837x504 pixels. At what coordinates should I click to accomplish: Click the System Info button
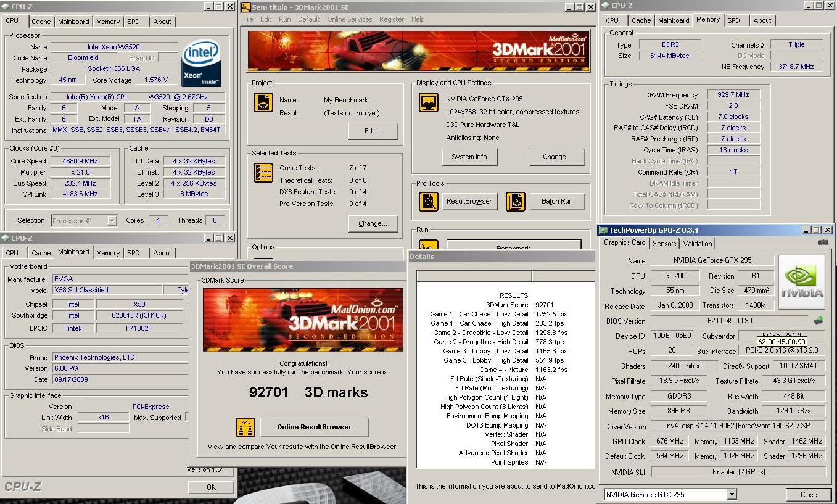[x=469, y=157]
